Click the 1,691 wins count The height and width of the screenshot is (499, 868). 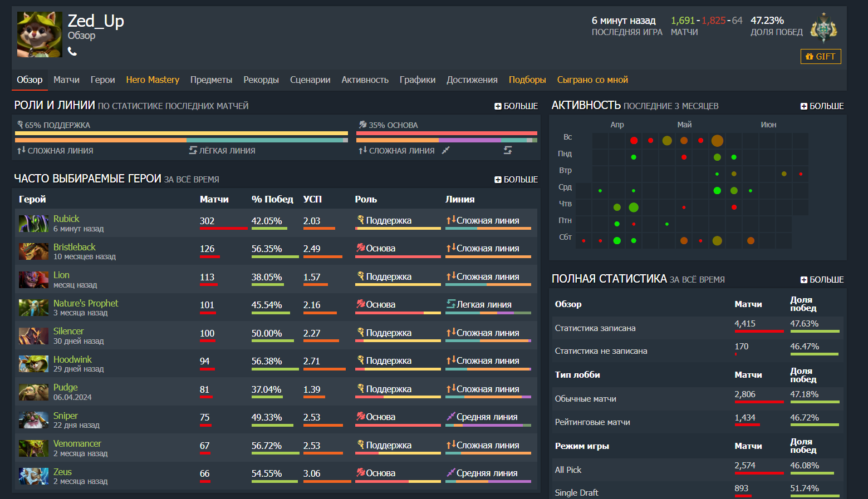(x=683, y=21)
